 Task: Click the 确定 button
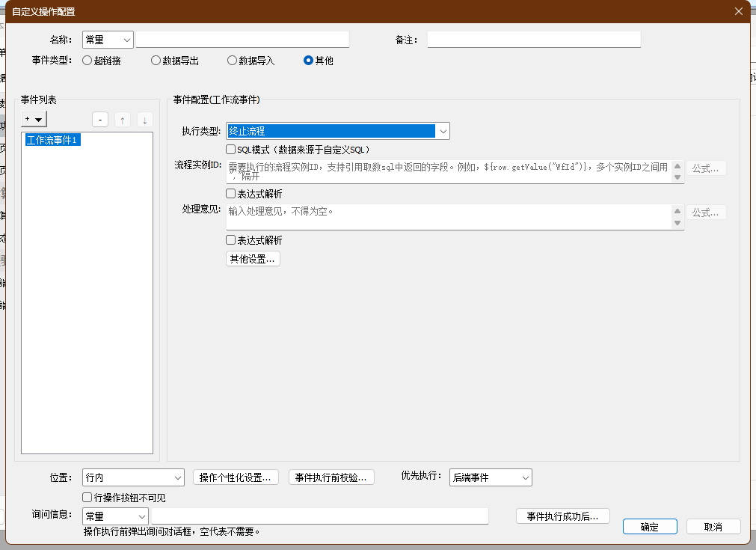(650, 527)
